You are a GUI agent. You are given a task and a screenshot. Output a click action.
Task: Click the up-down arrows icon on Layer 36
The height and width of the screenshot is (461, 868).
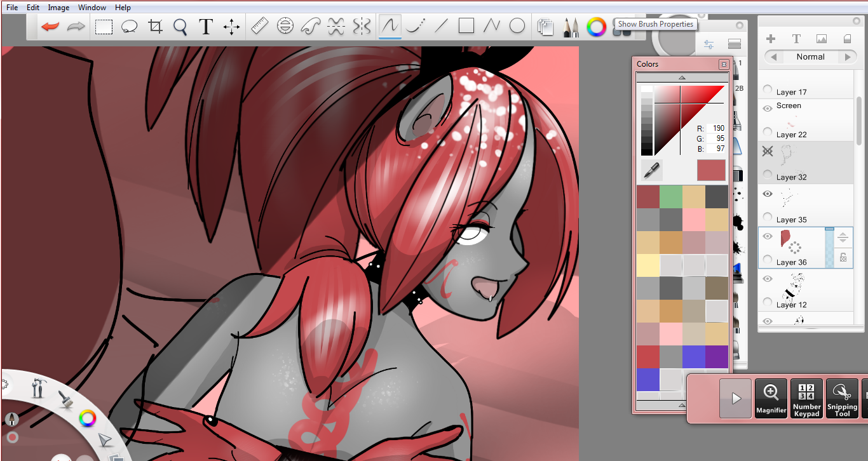pos(843,238)
